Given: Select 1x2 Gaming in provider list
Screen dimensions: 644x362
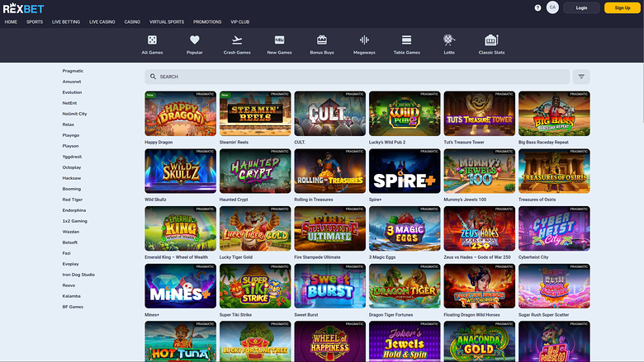Looking at the screenshot, I should click(75, 221).
